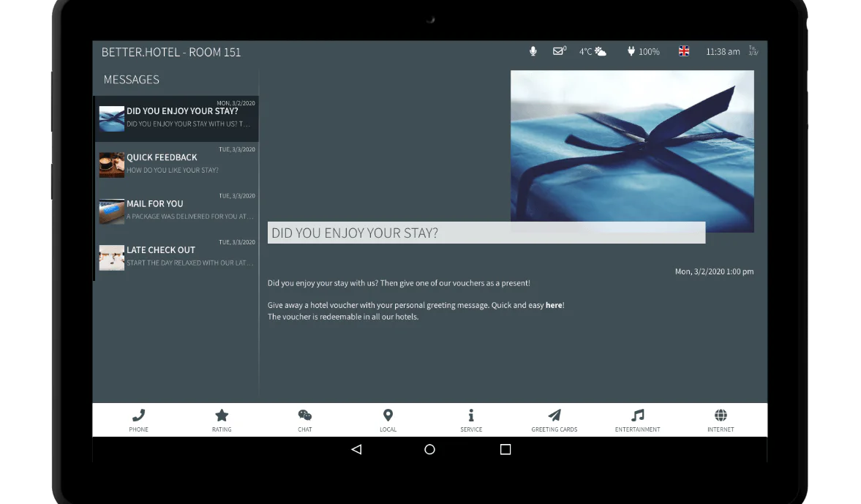
Task: Tap 'Start the day relaxed' preview text
Action: point(190,263)
